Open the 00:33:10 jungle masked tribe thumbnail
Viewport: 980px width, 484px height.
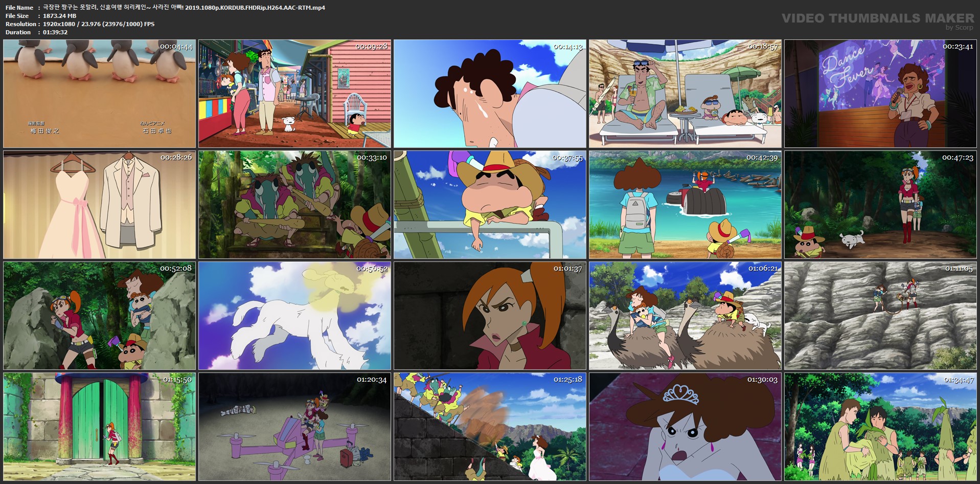295,205
